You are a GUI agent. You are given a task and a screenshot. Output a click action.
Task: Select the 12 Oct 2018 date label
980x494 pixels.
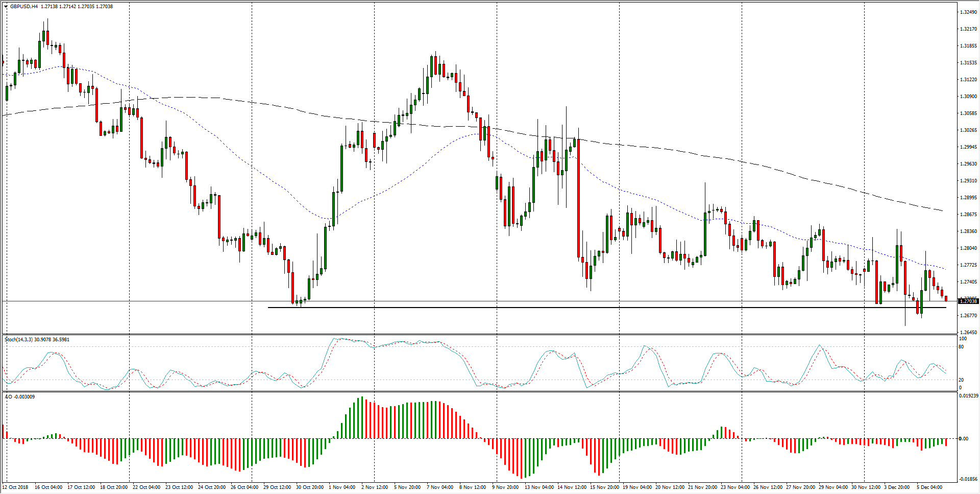point(16,487)
